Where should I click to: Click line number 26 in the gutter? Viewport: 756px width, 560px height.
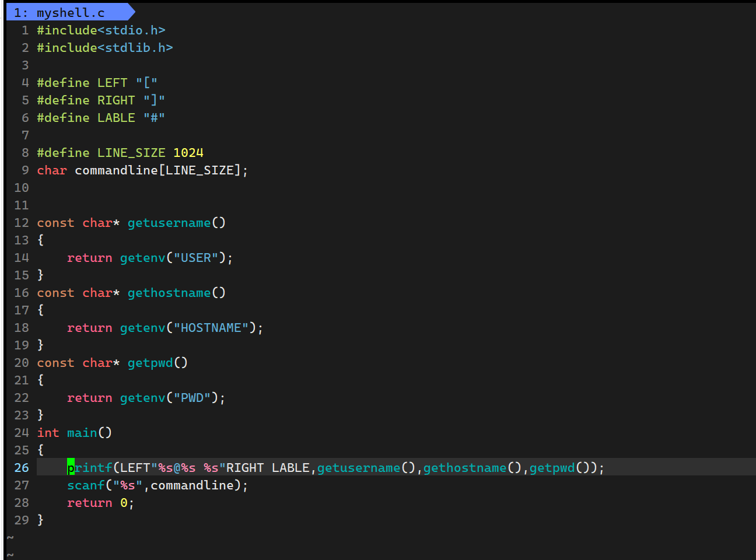22,468
